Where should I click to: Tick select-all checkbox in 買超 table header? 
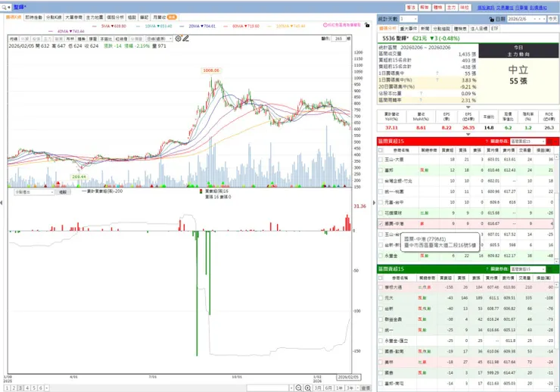tap(381, 151)
